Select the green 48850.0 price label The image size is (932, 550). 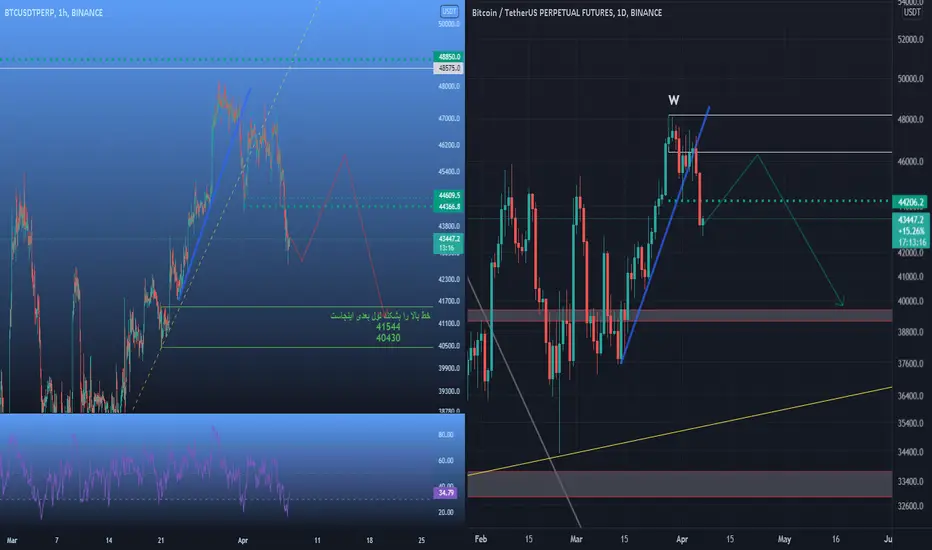click(x=449, y=57)
